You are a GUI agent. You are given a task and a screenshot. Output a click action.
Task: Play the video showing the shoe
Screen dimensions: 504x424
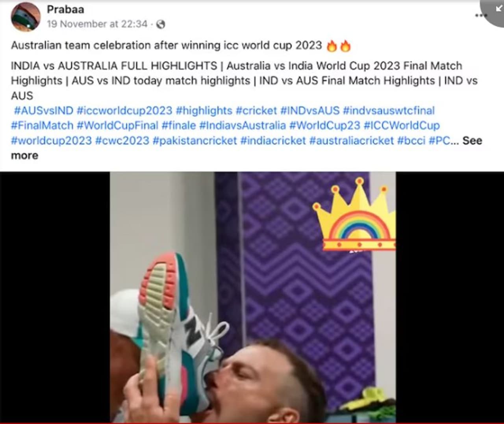pos(253,298)
